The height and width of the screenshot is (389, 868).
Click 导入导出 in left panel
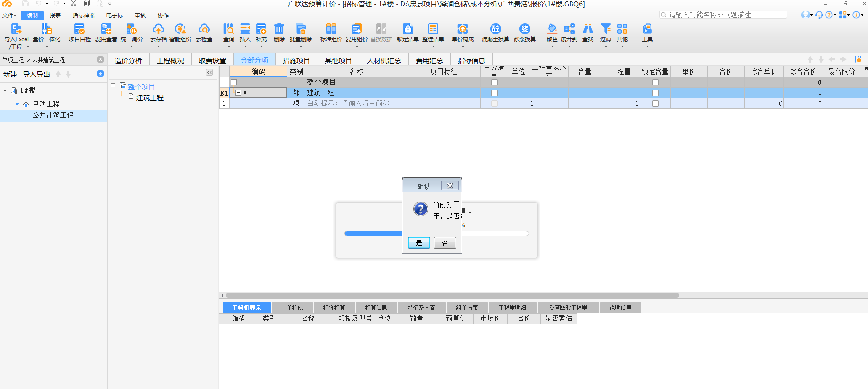click(x=37, y=74)
